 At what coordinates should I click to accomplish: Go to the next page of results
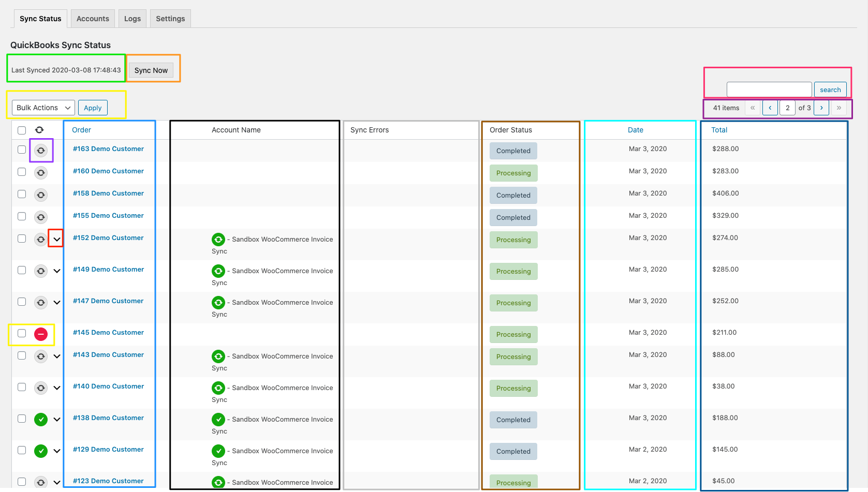click(x=821, y=108)
